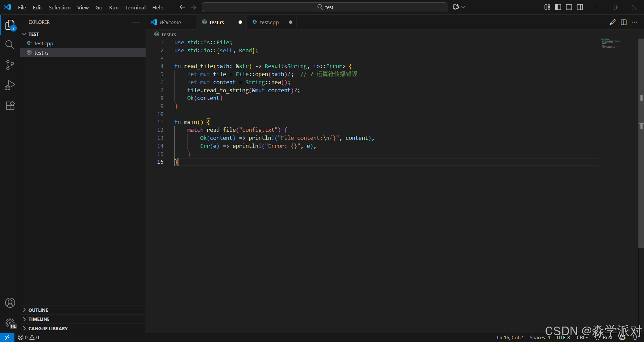The image size is (644, 342).
Task: Open the Copilot chat icon in title bar
Action: coord(456,7)
